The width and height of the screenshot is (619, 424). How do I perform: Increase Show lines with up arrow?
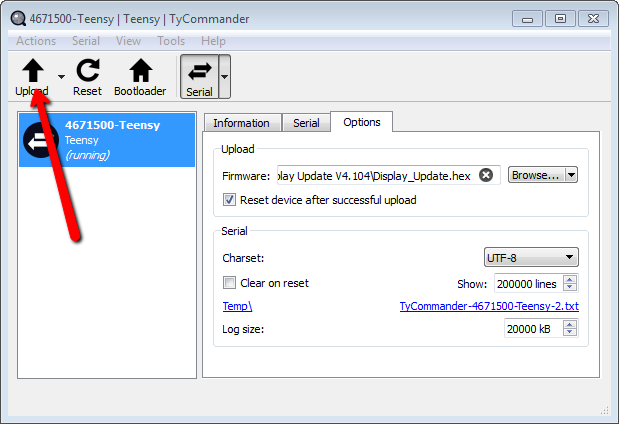coord(570,279)
